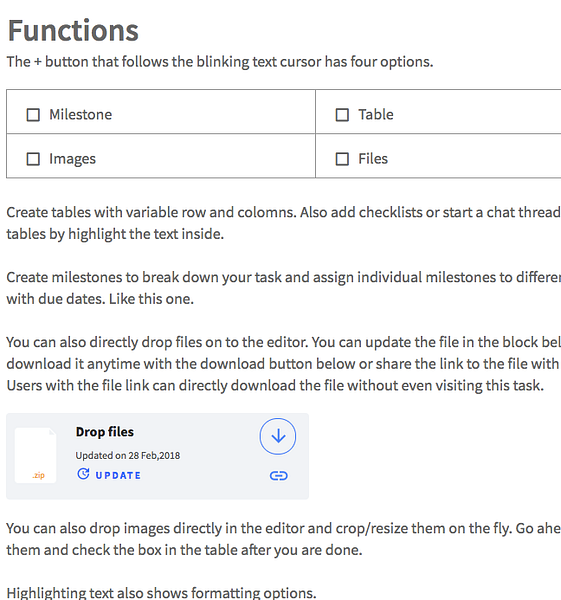The image size is (561, 600).
Task: Click 'Users with the file link' sentence
Action: tap(275, 385)
